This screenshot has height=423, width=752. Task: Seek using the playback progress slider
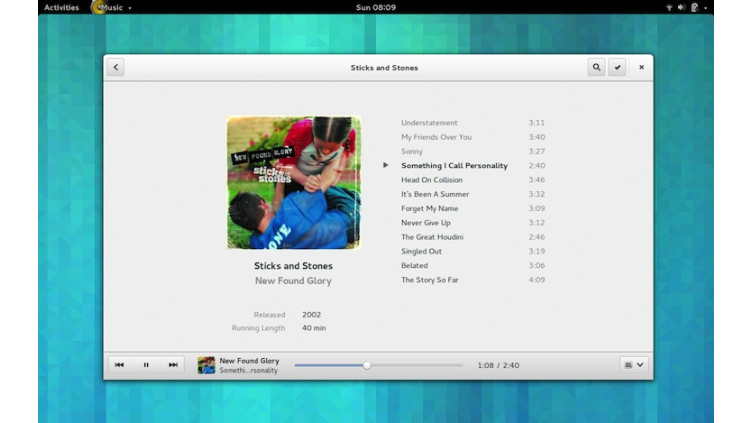tap(378, 365)
